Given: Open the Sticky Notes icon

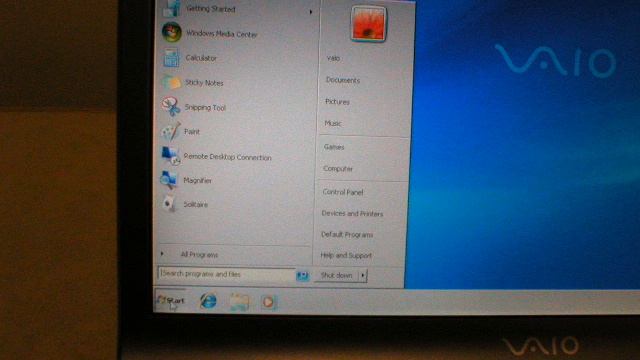Looking at the screenshot, I should (x=171, y=83).
